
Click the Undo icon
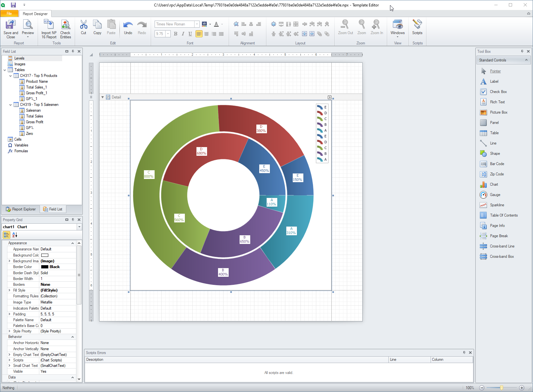pos(128,26)
